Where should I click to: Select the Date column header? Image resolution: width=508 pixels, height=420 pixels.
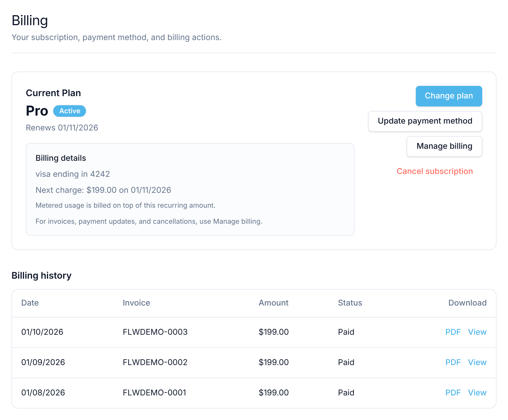[30, 303]
